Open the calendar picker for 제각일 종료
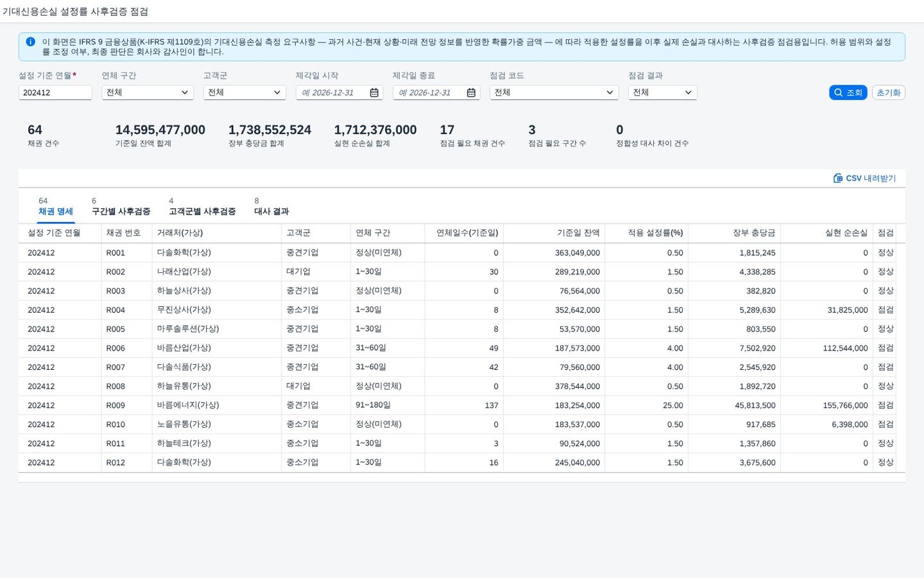 471,92
